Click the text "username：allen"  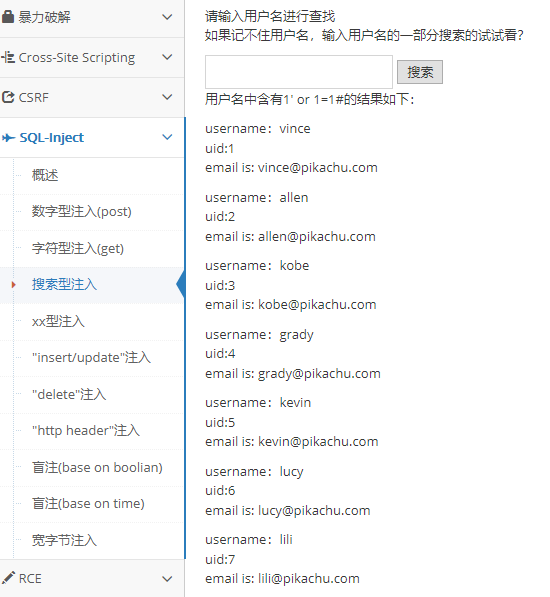click(257, 198)
